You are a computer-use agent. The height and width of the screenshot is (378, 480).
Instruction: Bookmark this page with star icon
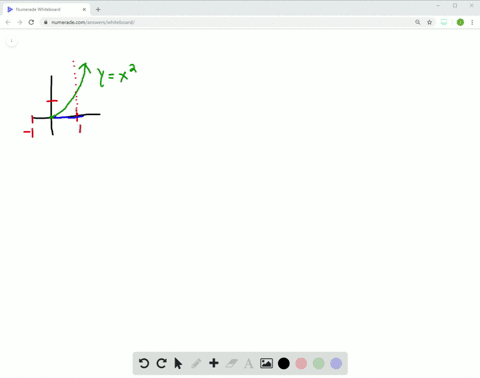point(429,22)
